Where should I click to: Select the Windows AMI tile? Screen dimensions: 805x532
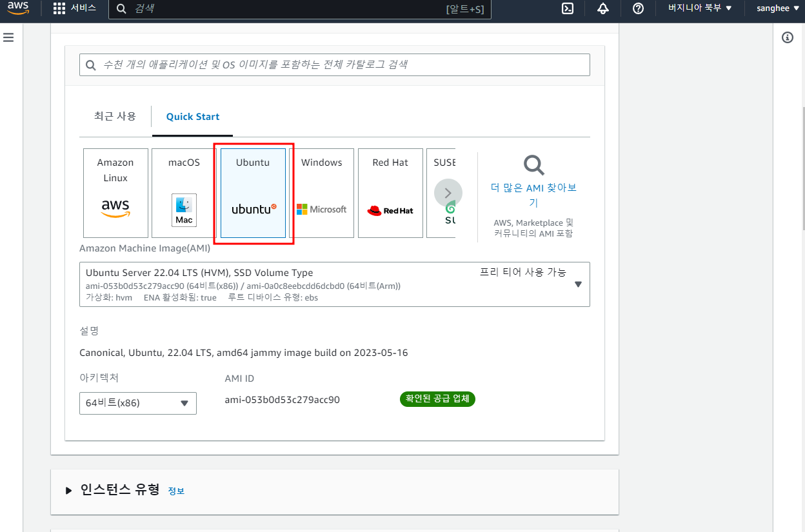(321, 193)
